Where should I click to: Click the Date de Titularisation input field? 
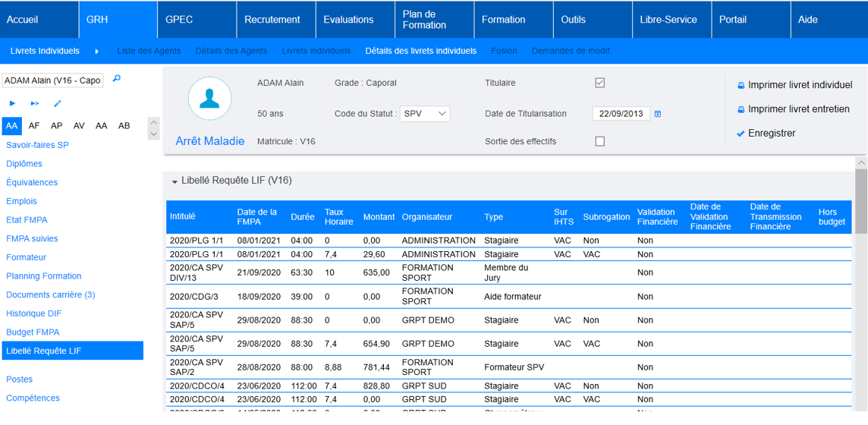[x=621, y=114]
